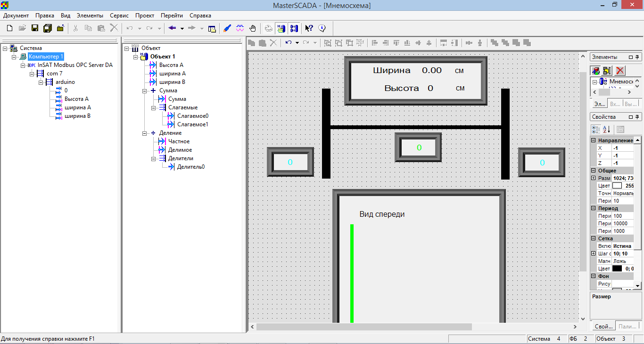Open the Проект menu
This screenshot has height=344, width=644.
tap(145, 16)
